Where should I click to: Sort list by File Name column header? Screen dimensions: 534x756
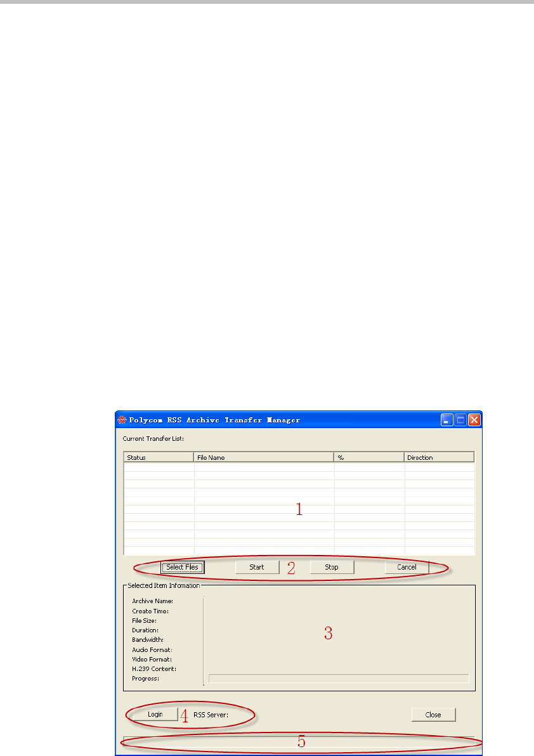pyautogui.click(x=264, y=457)
